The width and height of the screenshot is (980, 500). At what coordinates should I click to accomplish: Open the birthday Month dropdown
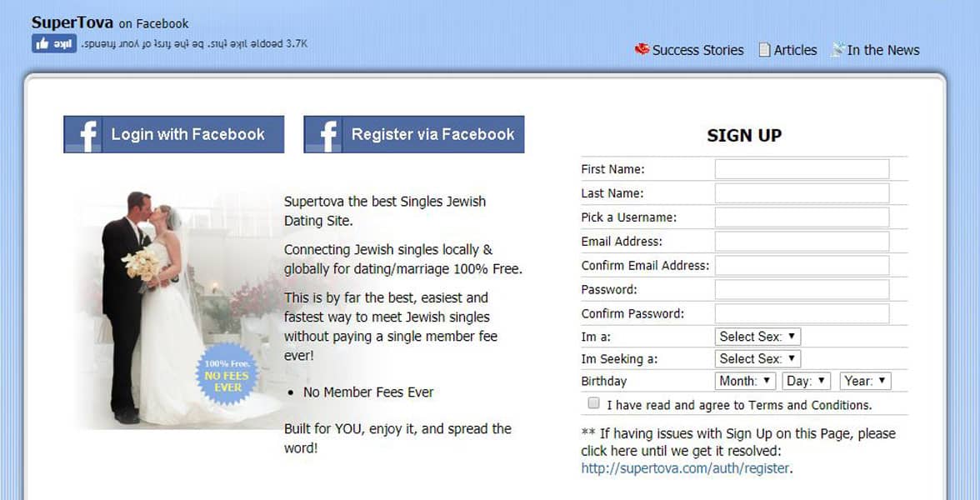[745, 381]
